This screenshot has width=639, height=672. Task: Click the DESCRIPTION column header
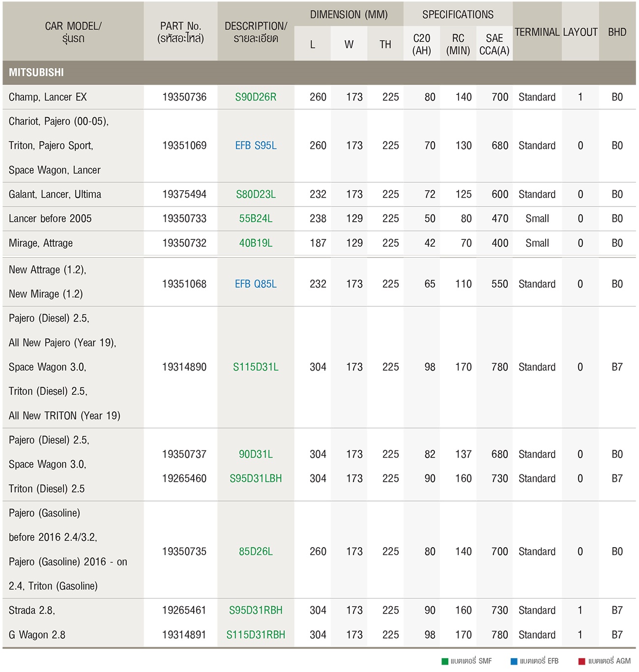(256, 32)
